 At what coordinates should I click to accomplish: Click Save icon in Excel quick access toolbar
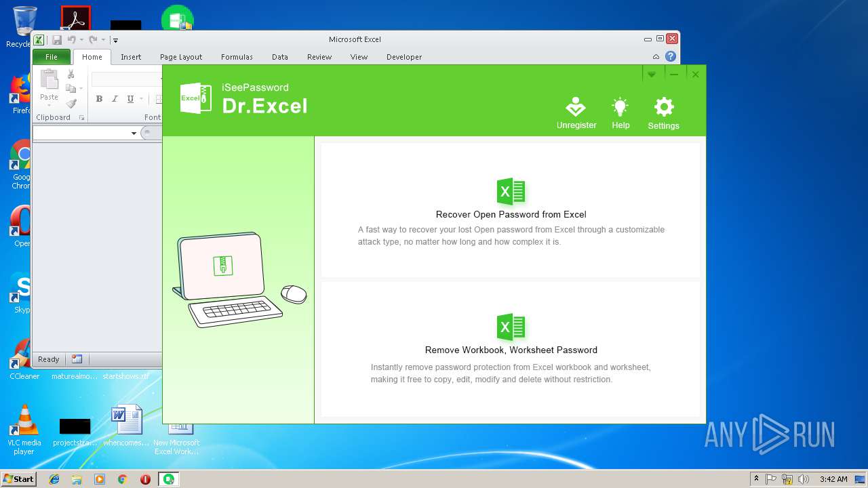57,40
